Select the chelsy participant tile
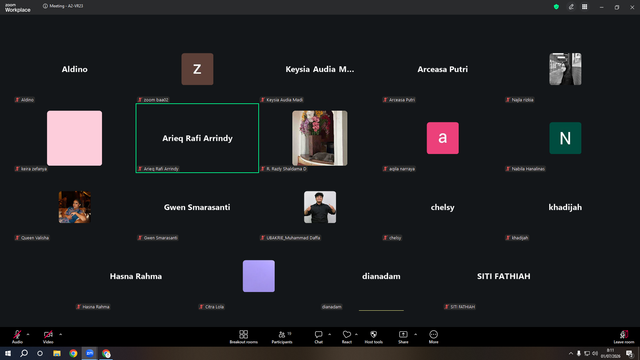 coord(442,207)
